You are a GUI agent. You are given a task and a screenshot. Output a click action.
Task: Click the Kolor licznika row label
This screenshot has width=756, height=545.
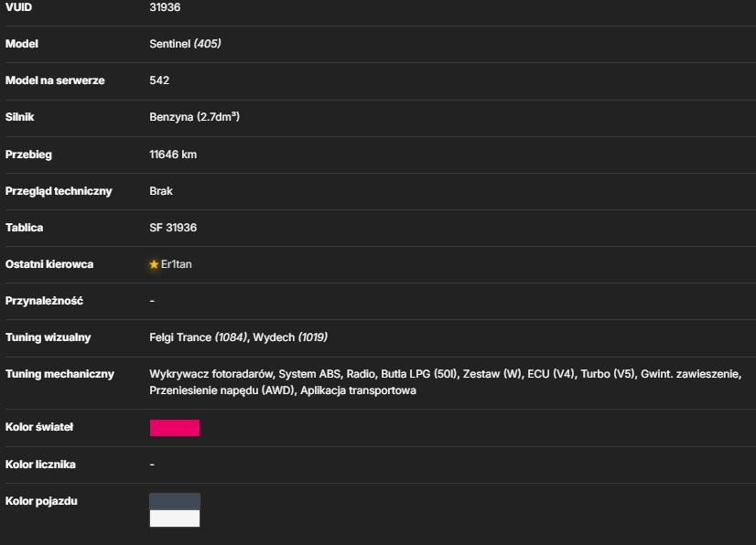(40, 465)
